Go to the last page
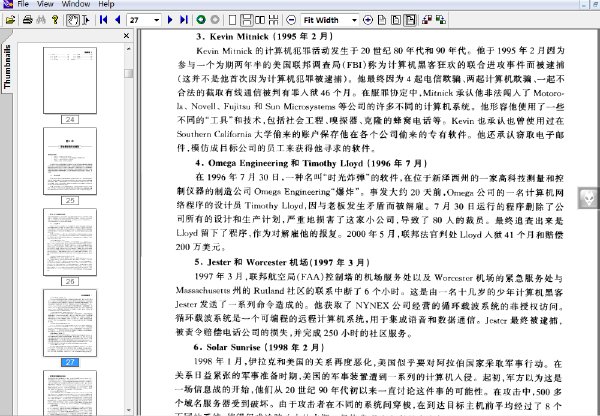Image resolution: width=600 pixels, height=416 pixels. click(x=184, y=20)
